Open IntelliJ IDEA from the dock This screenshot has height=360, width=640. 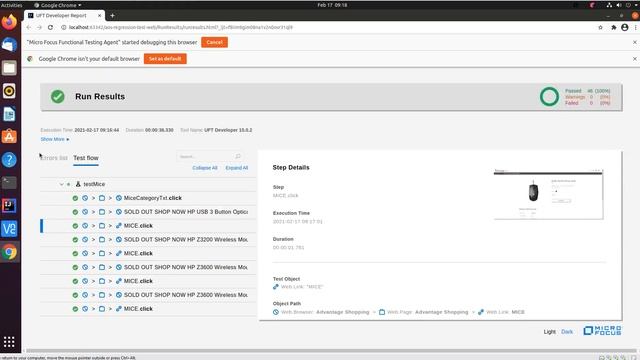(x=9, y=206)
